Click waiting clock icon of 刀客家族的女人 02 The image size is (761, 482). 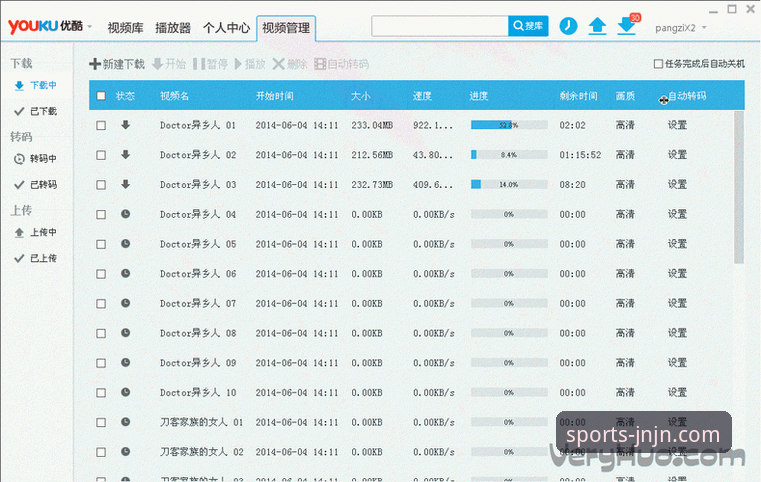125,451
